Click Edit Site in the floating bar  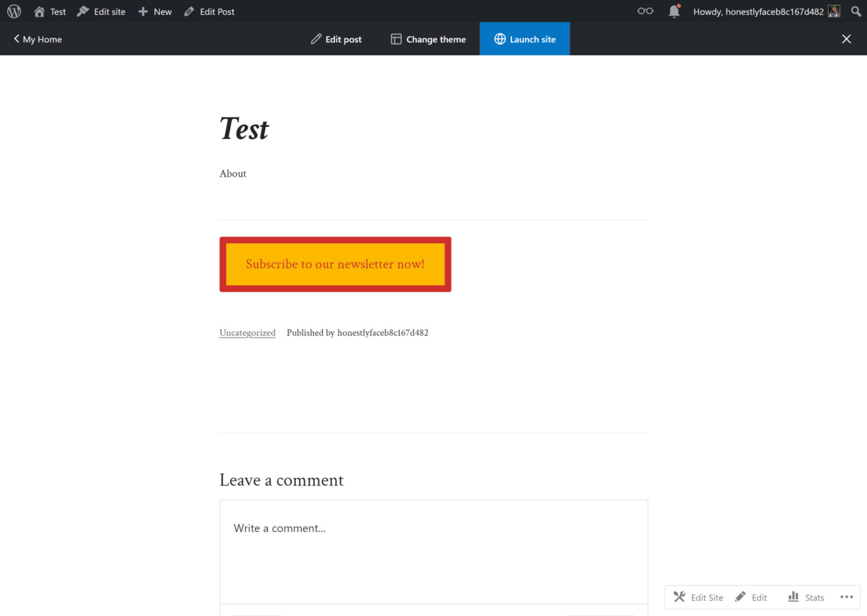click(698, 597)
